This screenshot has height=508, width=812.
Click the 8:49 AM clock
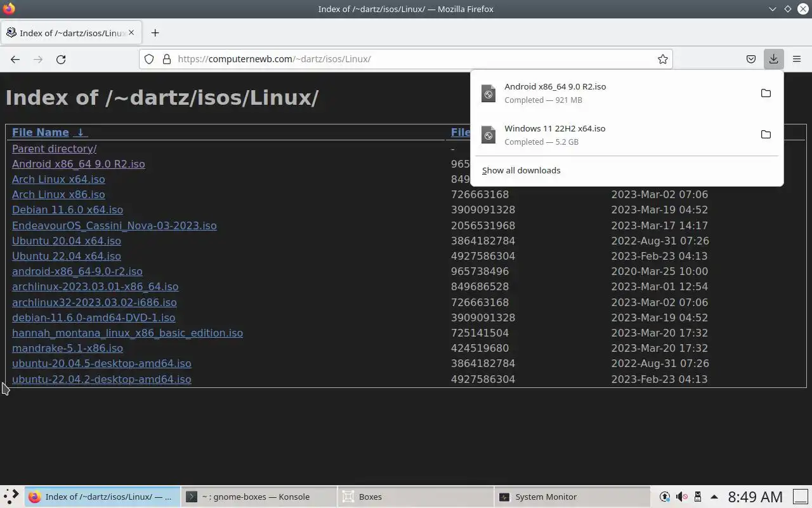point(755,497)
